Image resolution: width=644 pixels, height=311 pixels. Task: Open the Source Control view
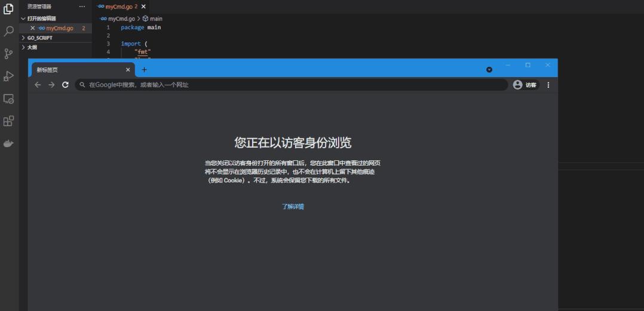(8, 53)
